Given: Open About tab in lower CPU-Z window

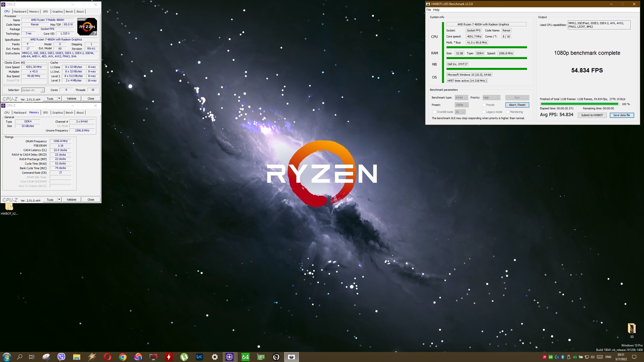Looking at the screenshot, I should [80, 113].
